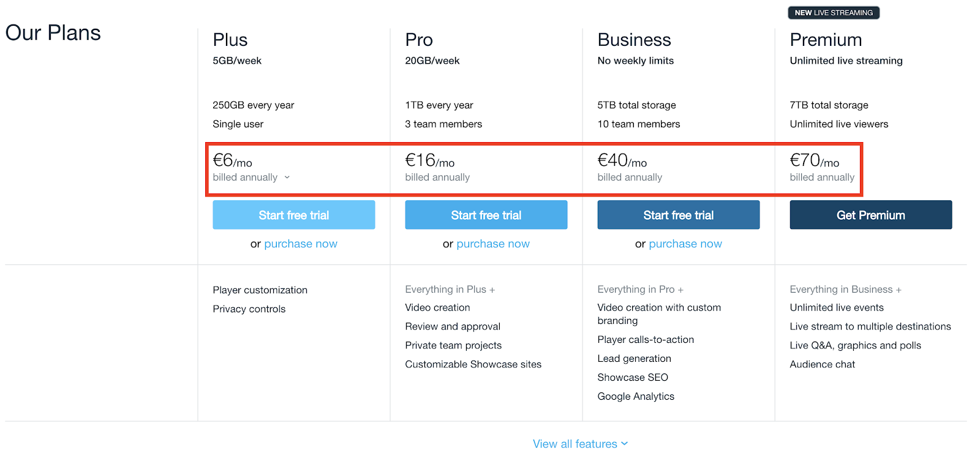Start free trial for Business plan
This screenshot has width=980, height=450.
click(679, 215)
